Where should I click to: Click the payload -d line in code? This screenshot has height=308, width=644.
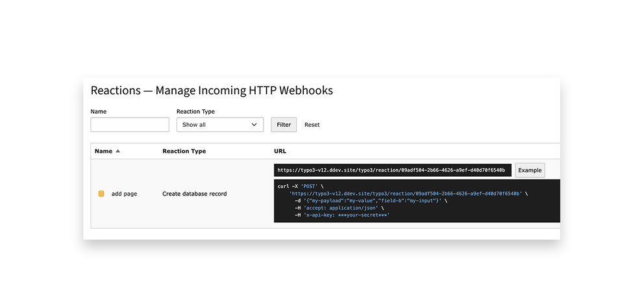tap(371, 201)
